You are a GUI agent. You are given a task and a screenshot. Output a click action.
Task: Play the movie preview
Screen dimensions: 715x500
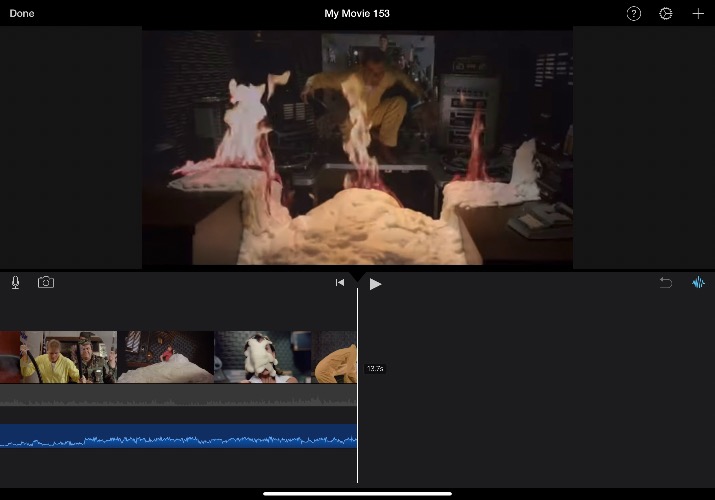[375, 284]
